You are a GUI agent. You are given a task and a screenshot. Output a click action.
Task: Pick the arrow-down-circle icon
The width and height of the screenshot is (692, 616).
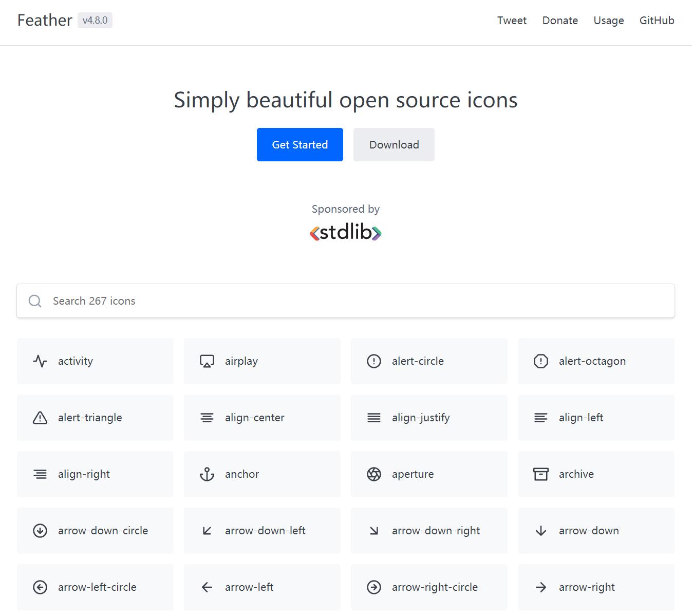pos(40,531)
